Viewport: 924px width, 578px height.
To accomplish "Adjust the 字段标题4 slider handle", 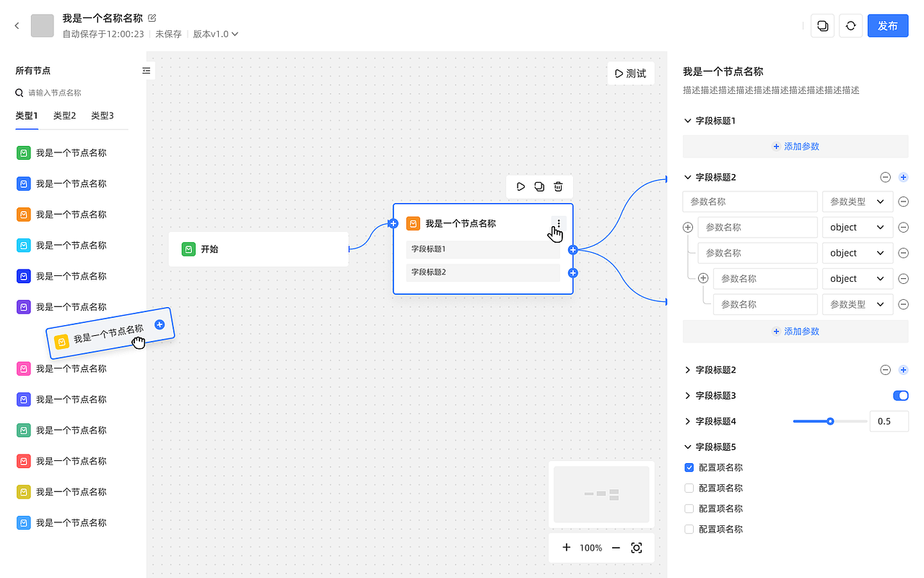I will pyautogui.click(x=830, y=421).
